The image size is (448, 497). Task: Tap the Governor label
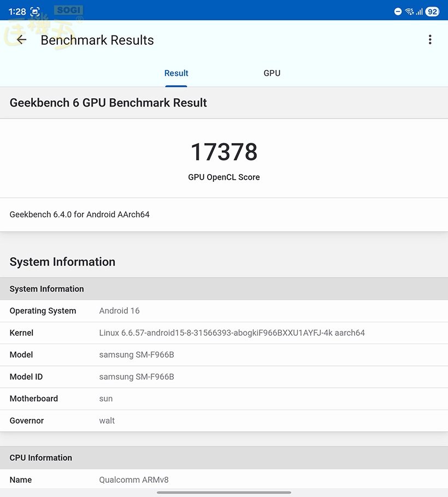tap(27, 421)
